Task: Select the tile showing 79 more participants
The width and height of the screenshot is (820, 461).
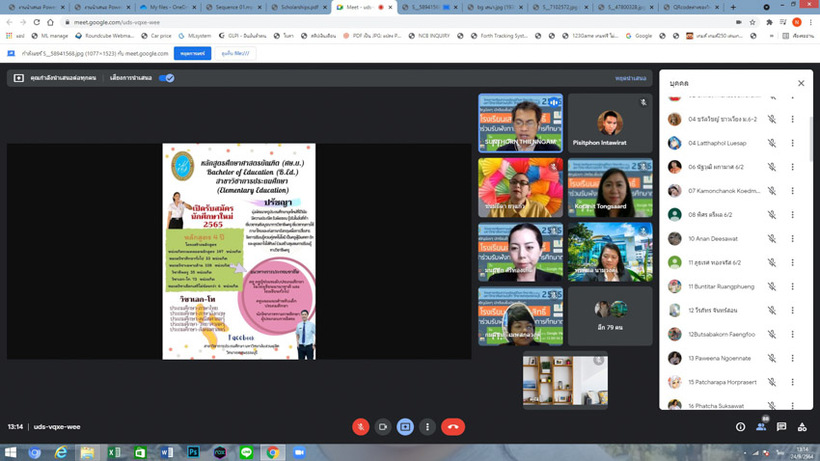Action: click(610, 316)
